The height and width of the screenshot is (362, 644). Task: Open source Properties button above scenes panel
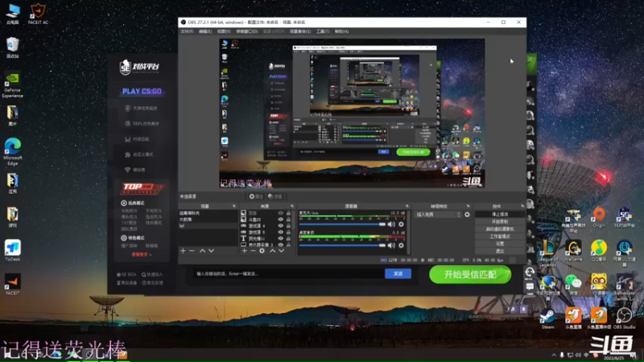[256, 196]
